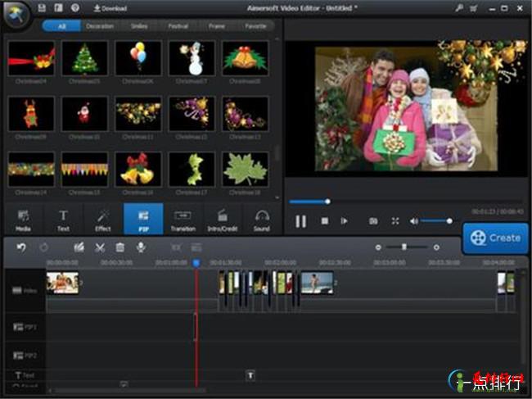Click the scissors split icon

pos(100,247)
